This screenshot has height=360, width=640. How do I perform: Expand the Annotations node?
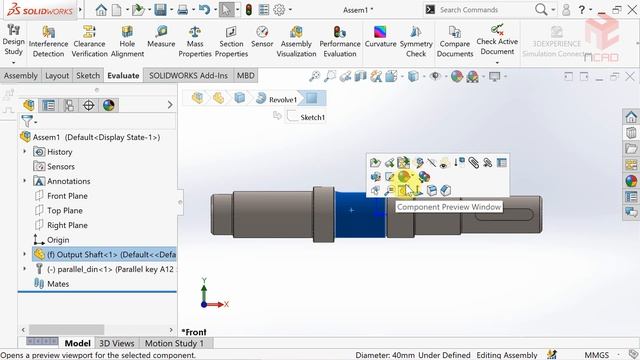pos(24,180)
